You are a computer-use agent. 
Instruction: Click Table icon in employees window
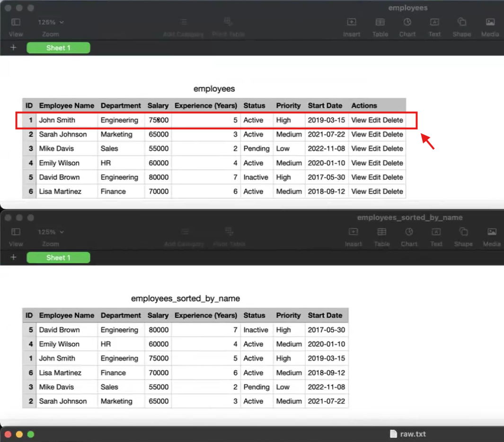(x=380, y=22)
